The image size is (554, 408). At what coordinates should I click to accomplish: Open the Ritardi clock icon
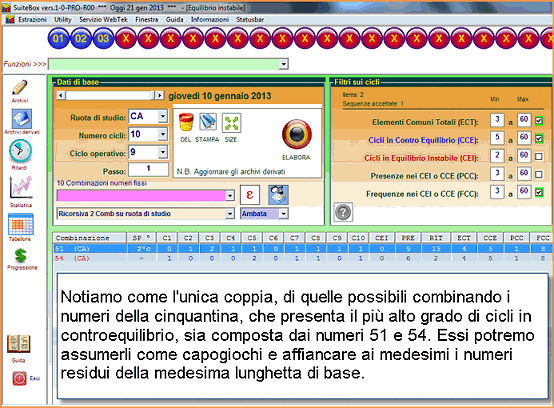coord(20,151)
